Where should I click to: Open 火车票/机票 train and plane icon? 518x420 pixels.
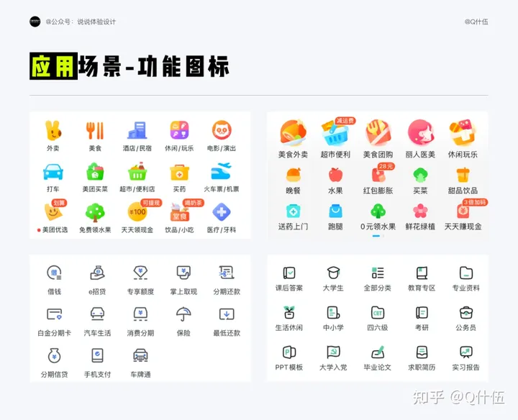click(222, 171)
